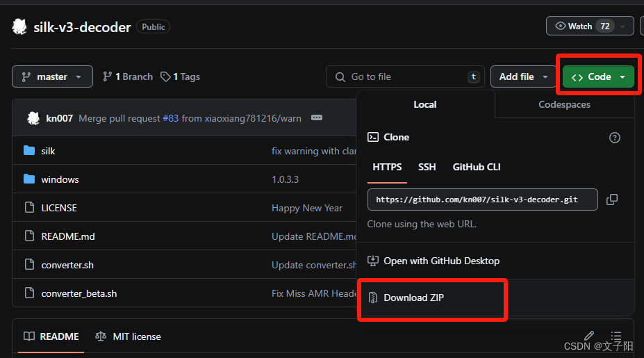Open the converter_beta.sh file
The image size is (644, 358).
79,293
